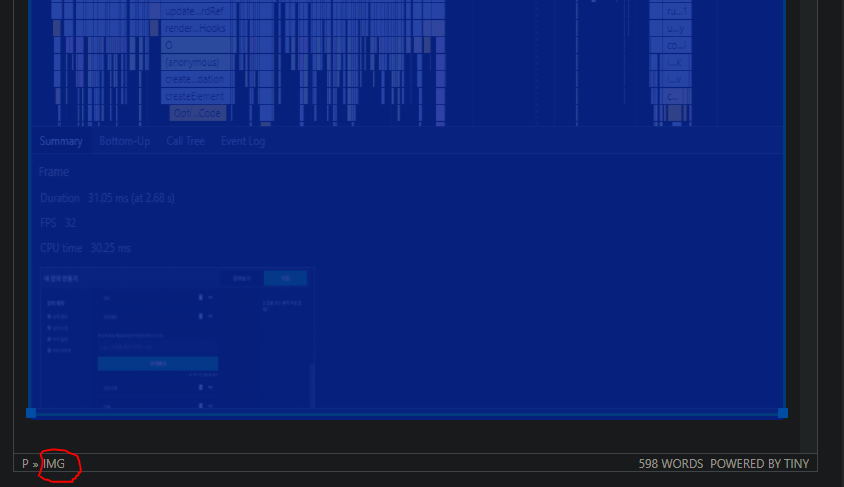Select the P element in path bar
This screenshot has height=487, width=844.
25,464
